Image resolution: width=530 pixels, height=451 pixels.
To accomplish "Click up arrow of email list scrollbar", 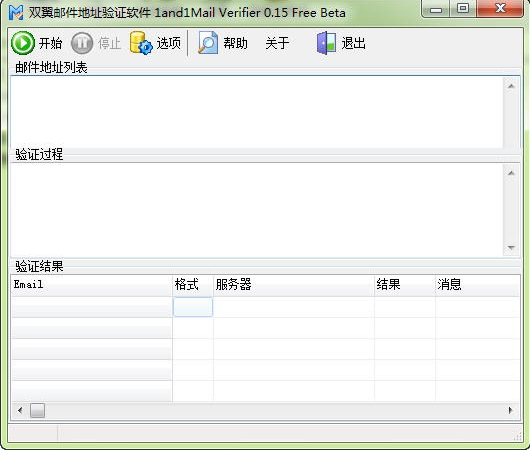I will (511, 86).
